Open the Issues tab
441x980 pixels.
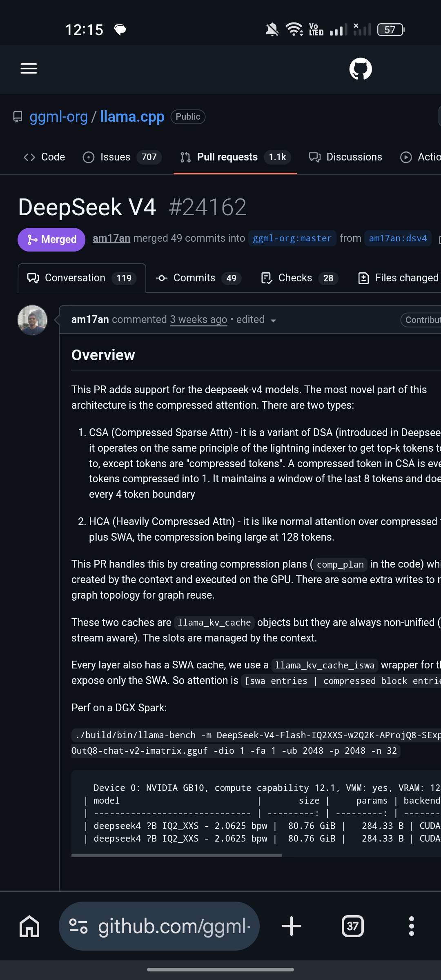(x=122, y=157)
